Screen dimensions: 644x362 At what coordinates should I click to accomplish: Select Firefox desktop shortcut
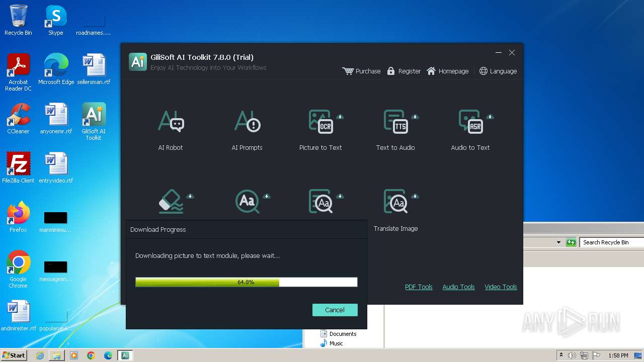[x=18, y=217]
